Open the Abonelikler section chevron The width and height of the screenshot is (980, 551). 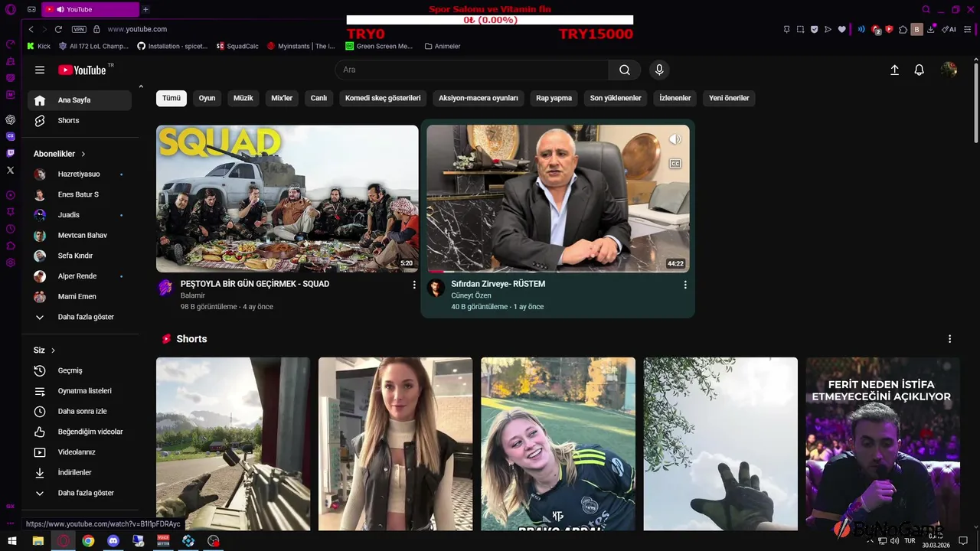[83, 154]
